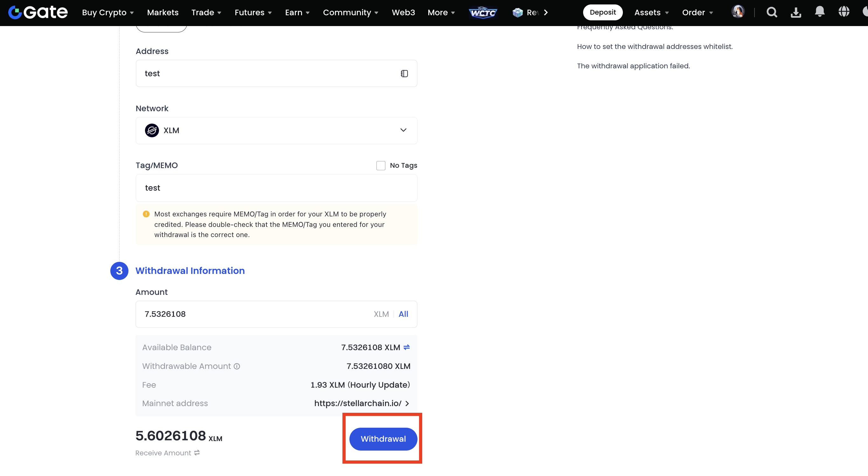Screen dimensions: 868x476
Task: Click the WCTC banner icon
Action: (483, 12)
